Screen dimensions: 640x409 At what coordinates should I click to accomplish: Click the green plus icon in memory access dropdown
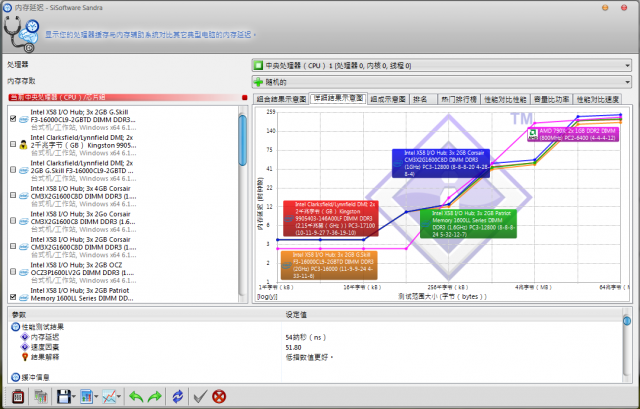(x=258, y=82)
